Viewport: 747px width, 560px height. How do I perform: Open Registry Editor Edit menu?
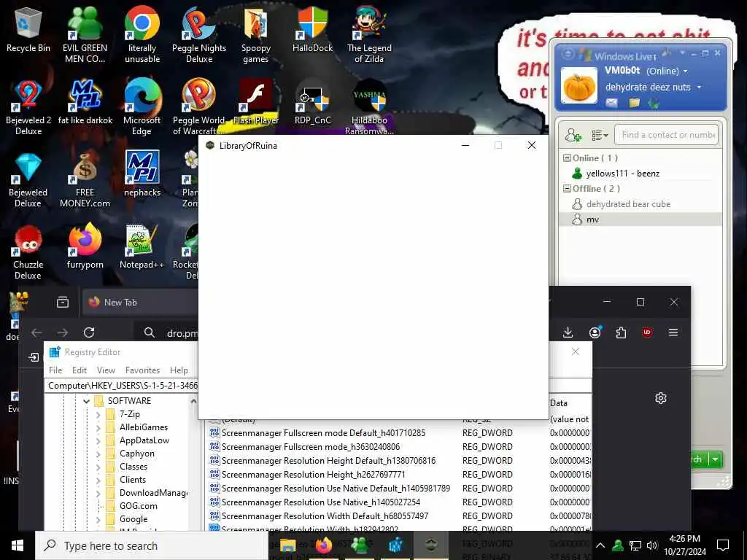click(x=79, y=370)
